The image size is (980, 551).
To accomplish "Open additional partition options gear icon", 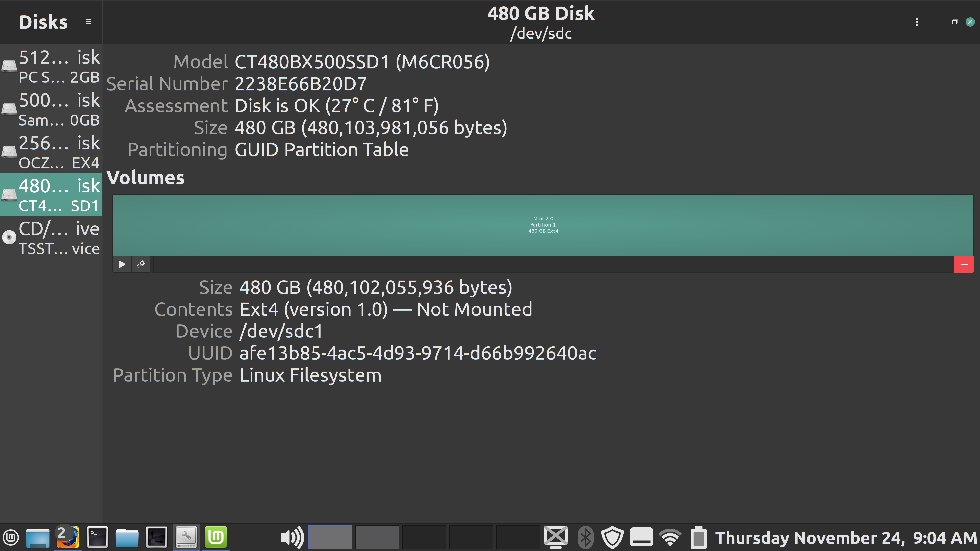I will point(141,264).
